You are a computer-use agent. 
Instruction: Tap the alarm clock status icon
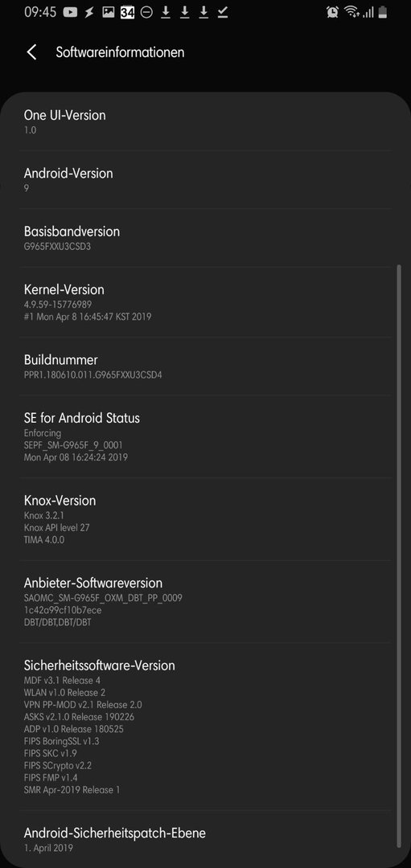click(x=332, y=12)
